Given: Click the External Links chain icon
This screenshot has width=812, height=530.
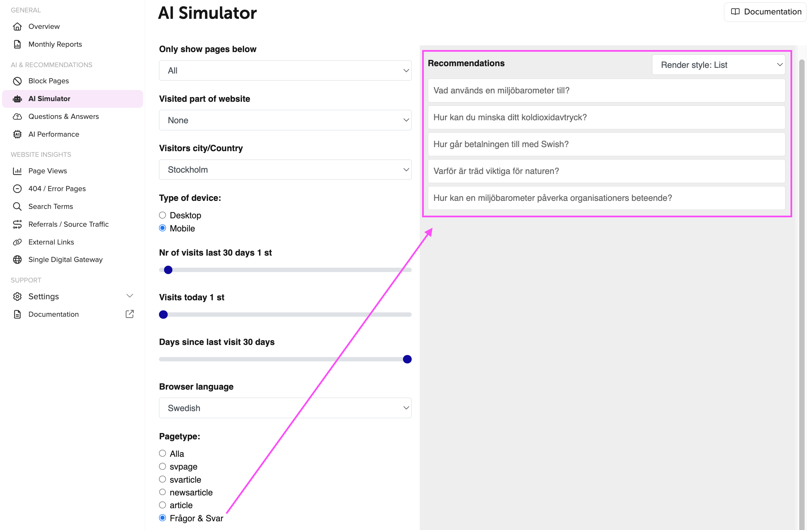Looking at the screenshot, I should (17, 242).
